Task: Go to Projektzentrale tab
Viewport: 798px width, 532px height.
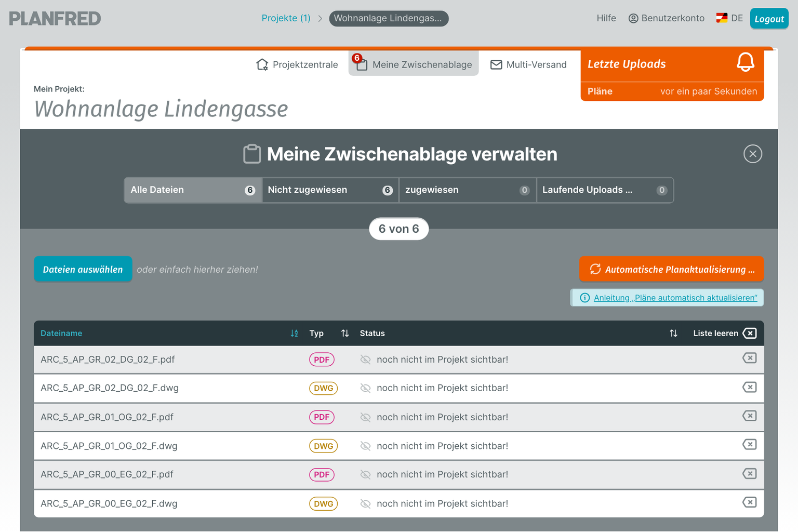Action: coord(297,64)
